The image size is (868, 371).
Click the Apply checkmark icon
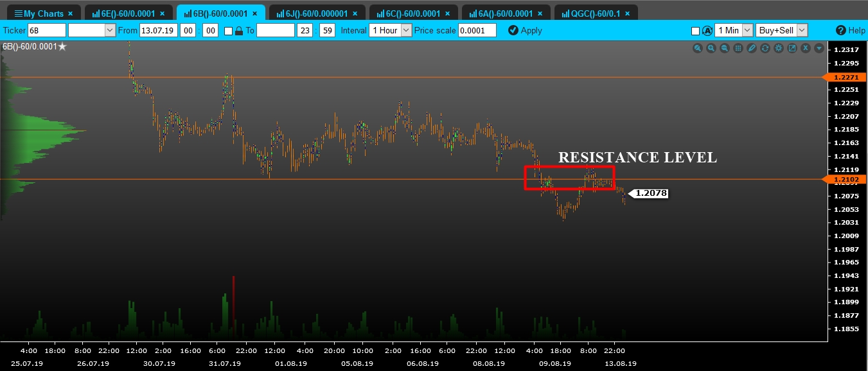(513, 30)
